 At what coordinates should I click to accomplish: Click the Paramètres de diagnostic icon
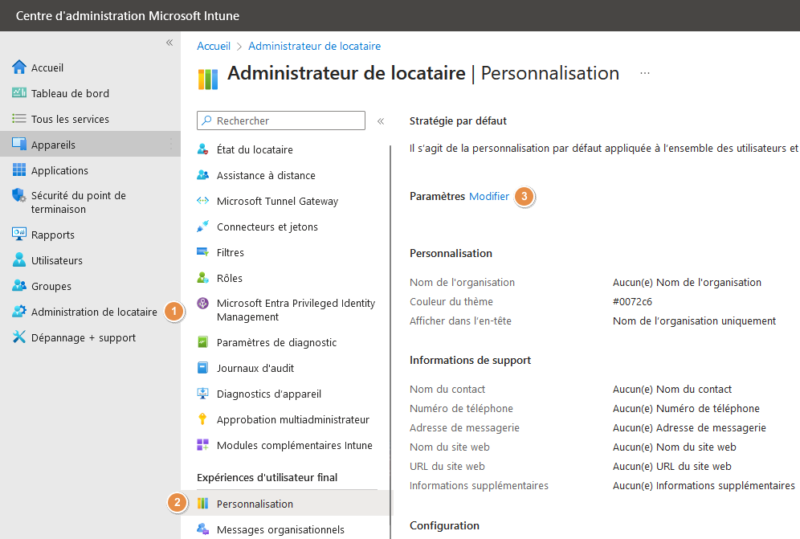(x=203, y=342)
